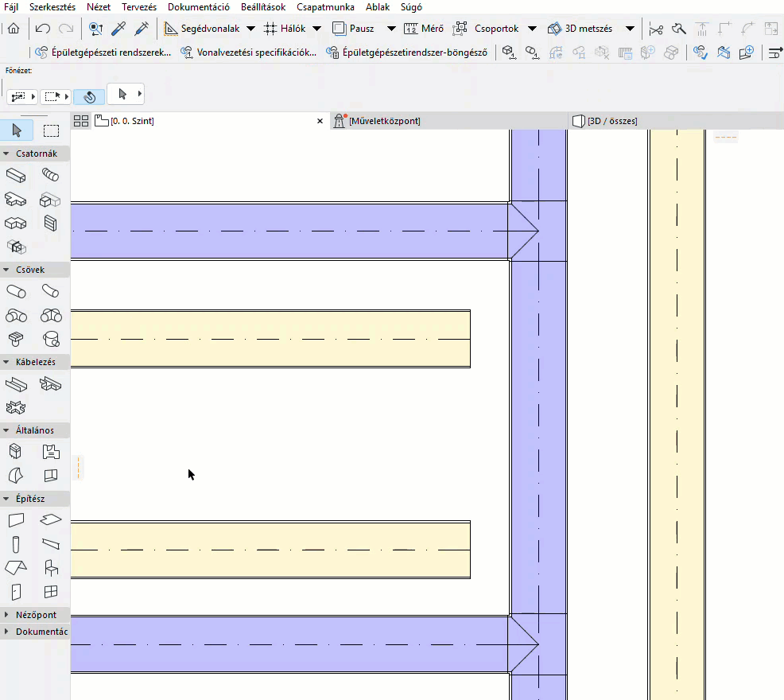This screenshot has height=700, width=784.
Task: Click the Undo arrow icon
Action: click(x=42, y=29)
